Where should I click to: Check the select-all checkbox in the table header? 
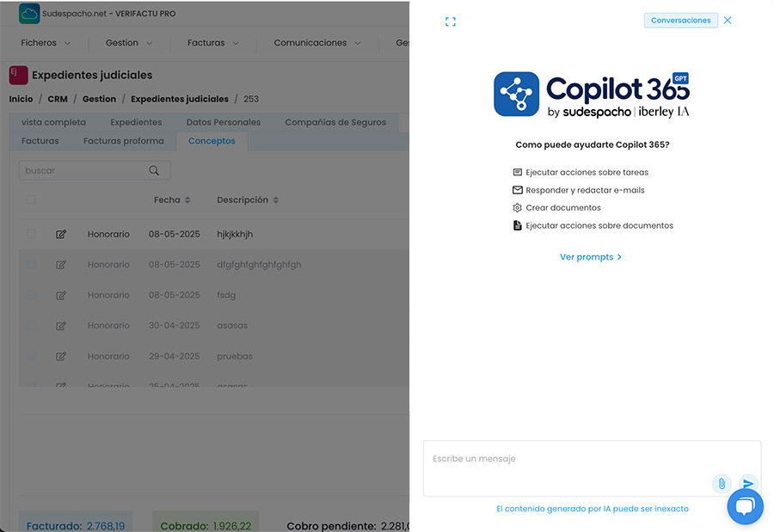(x=32, y=199)
